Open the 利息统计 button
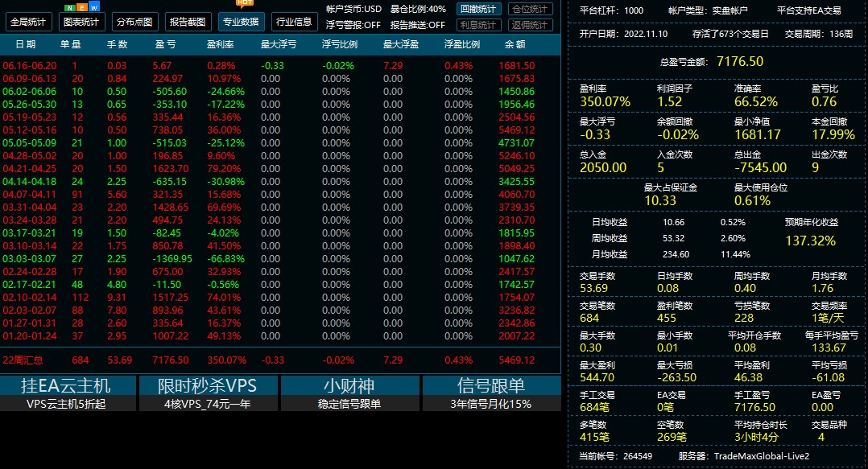Viewport: 868px width, 469px height. (479, 25)
